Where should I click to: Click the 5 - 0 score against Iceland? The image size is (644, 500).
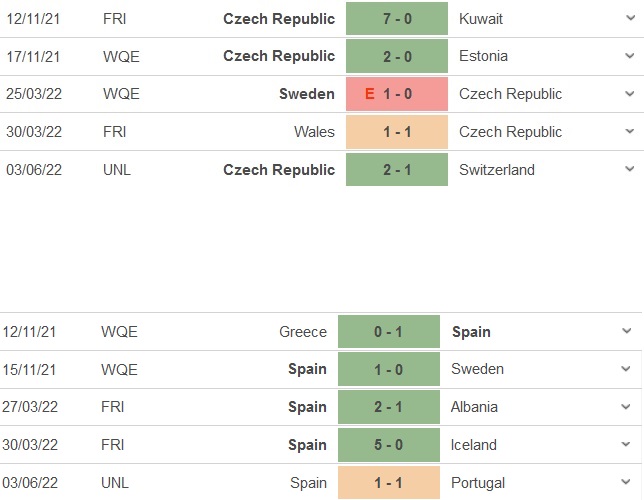(x=389, y=445)
